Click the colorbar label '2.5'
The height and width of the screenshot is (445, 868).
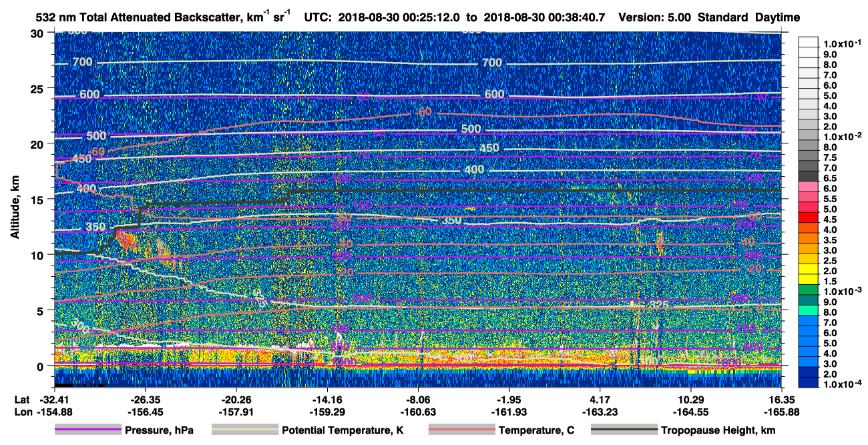(x=830, y=260)
